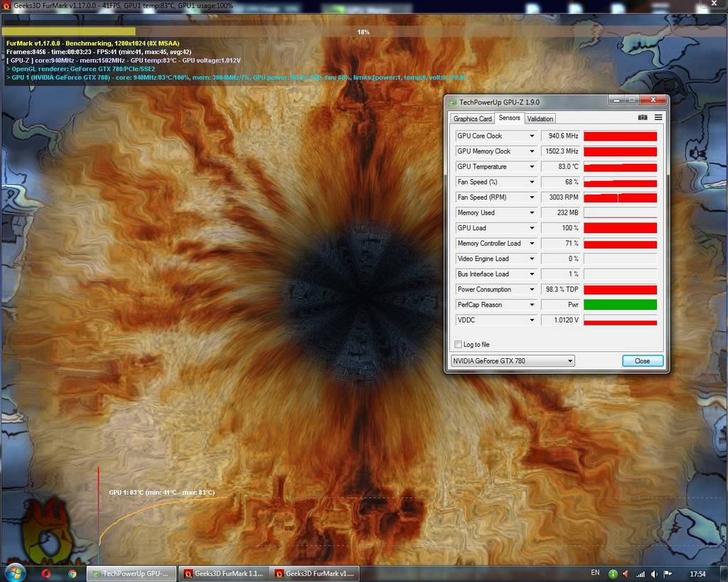Open the PerfCap Reason dropdown
Image resolution: width=728 pixels, height=582 pixels.
point(532,304)
